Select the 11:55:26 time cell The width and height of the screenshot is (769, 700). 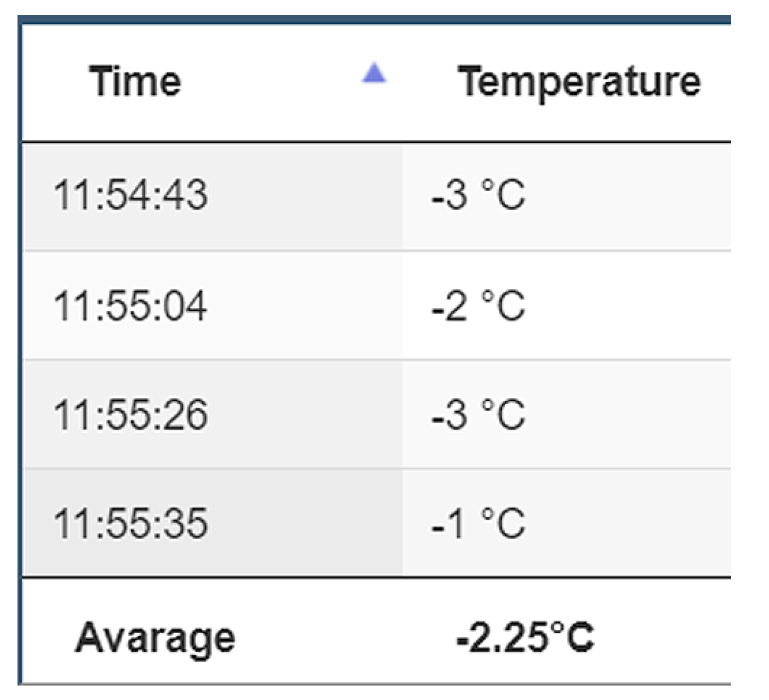130,415
